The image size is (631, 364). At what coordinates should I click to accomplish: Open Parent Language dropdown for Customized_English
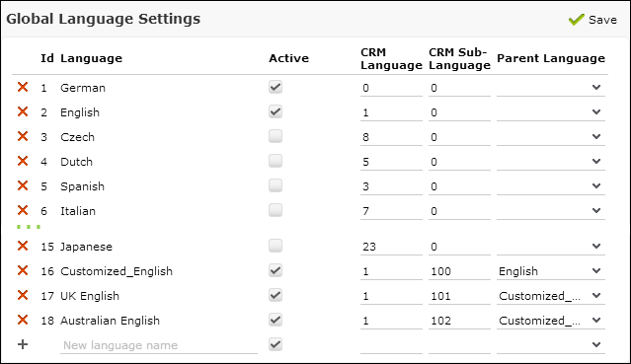pos(550,271)
